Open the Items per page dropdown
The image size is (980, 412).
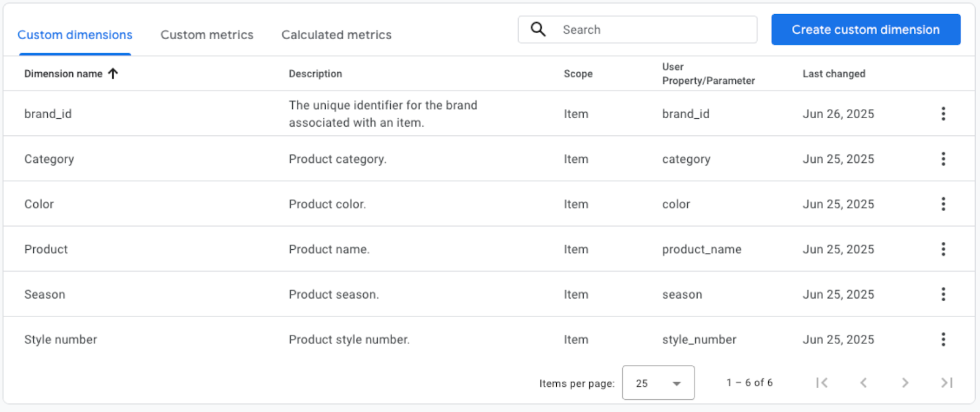pyautogui.click(x=658, y=383)
